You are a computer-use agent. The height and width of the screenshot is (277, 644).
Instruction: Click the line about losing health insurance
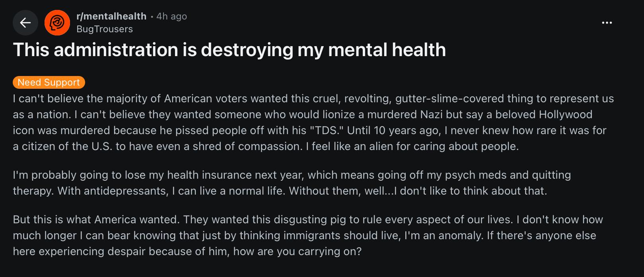[x=159, y=175]
